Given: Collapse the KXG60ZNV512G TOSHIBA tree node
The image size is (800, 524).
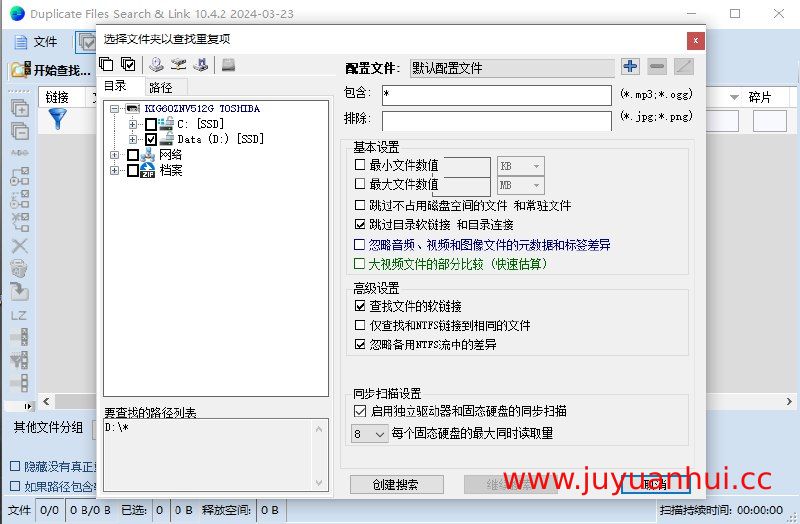Looking at the screenshot, I should click(114, 108).
